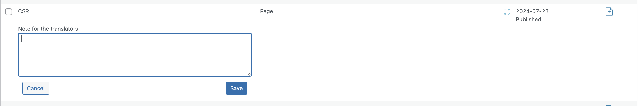Click the Page type label
The image size is (644, 106).
[266, 11]
